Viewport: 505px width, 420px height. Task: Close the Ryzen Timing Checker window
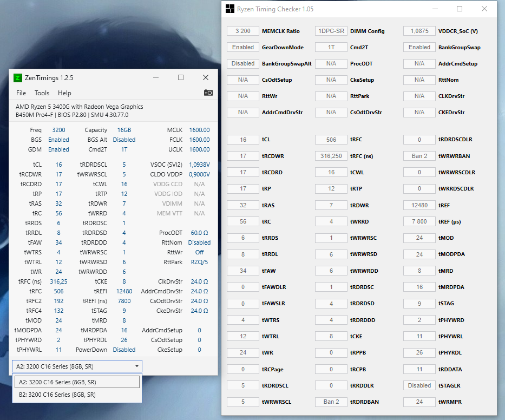[x=484, y=9]
